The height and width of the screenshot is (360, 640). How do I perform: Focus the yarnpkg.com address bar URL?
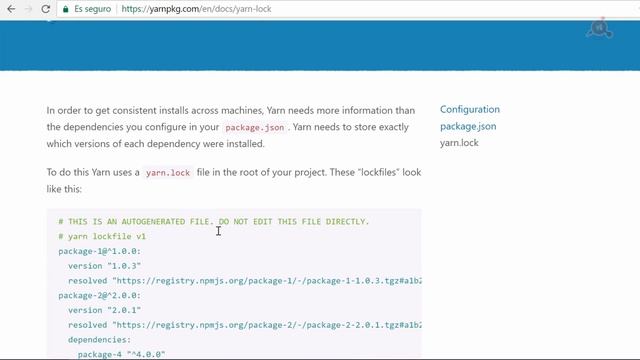[196, 9]
